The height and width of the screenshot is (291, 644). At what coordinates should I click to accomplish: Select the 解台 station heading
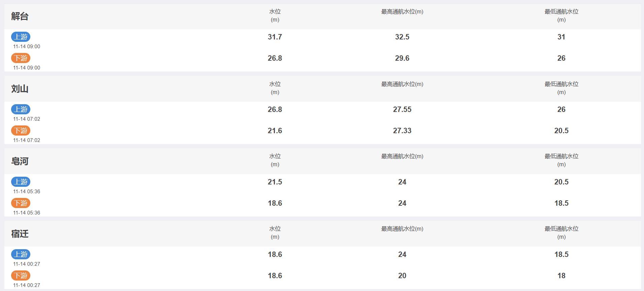point(20,16)
